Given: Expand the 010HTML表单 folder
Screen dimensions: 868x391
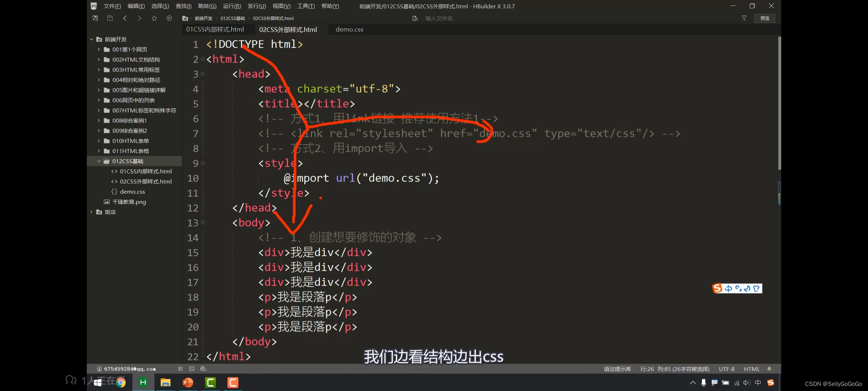Looking at the screenshot, I should (x=99, y=141).
